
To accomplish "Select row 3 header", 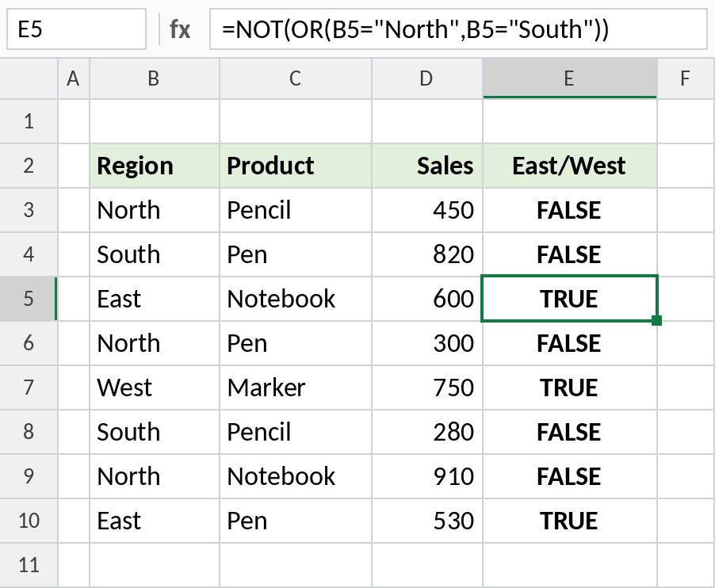I will click(29, 210).
